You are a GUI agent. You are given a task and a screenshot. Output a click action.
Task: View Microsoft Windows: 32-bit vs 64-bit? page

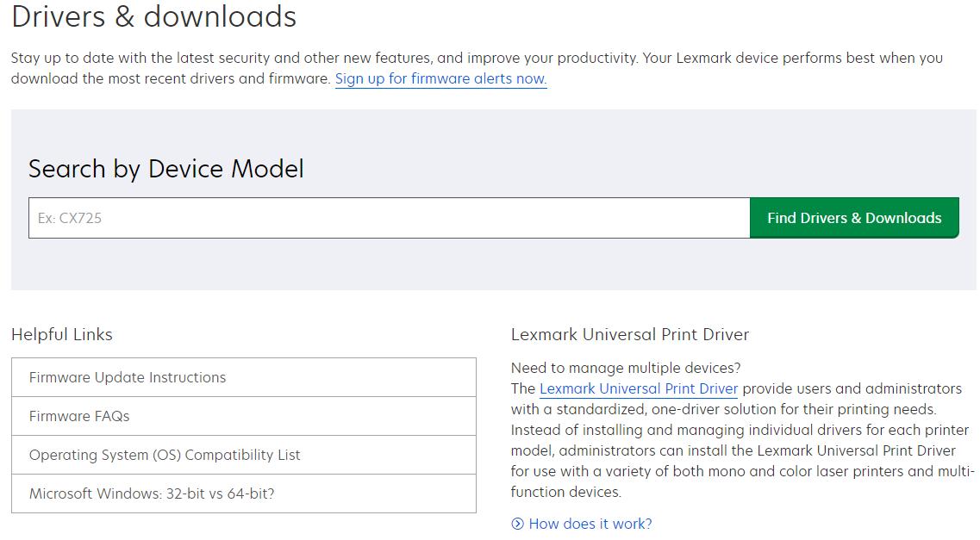pyautogui.click(x=152, y=493)
